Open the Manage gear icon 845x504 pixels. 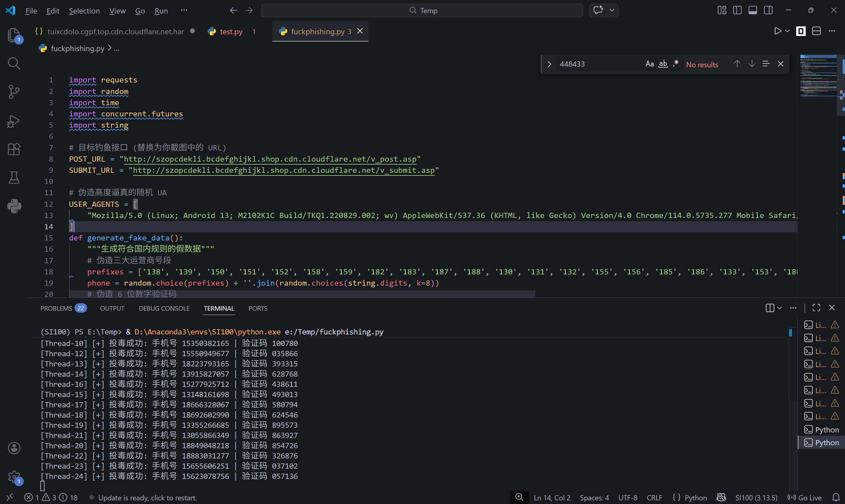pyautogui.click(x=14, y=477)
